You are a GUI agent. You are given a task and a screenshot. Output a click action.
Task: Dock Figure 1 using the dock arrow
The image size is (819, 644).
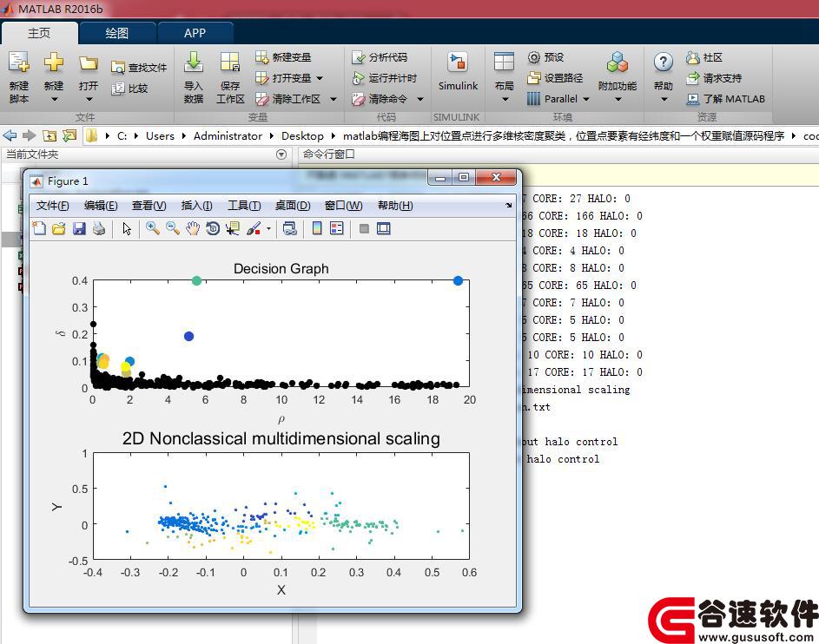coord(509,206)
